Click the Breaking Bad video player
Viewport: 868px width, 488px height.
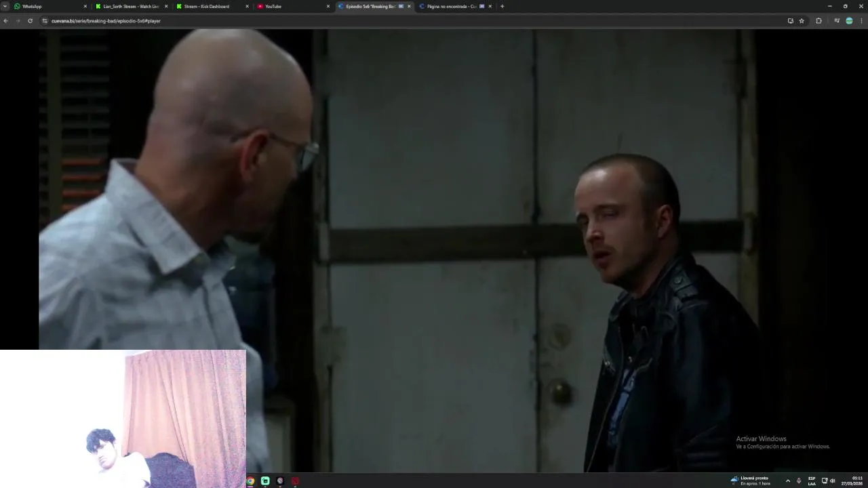pyautogui.click(x=434, y=251)
